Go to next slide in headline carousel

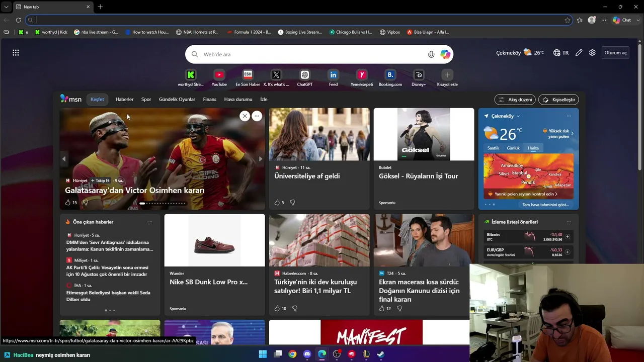[x=260, y=159]
